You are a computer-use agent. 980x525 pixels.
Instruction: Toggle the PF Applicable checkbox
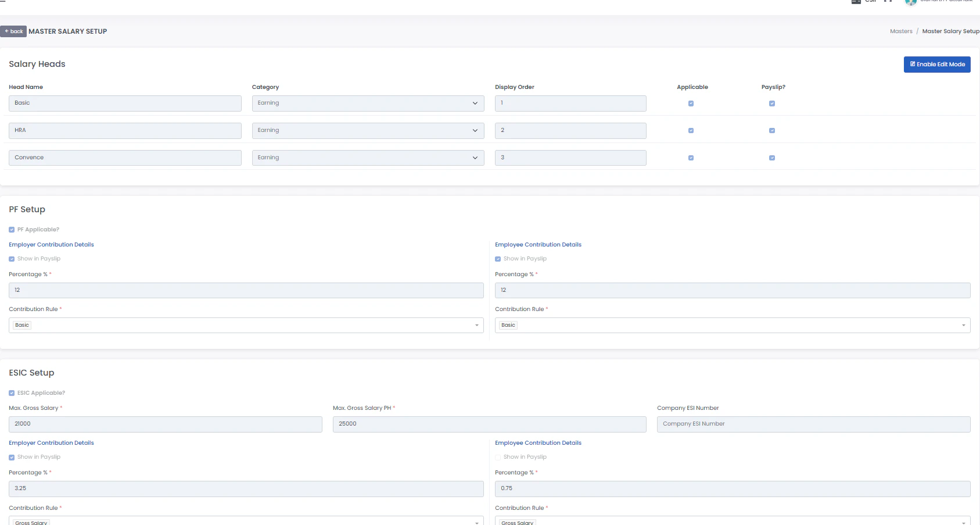coord(12,230)
